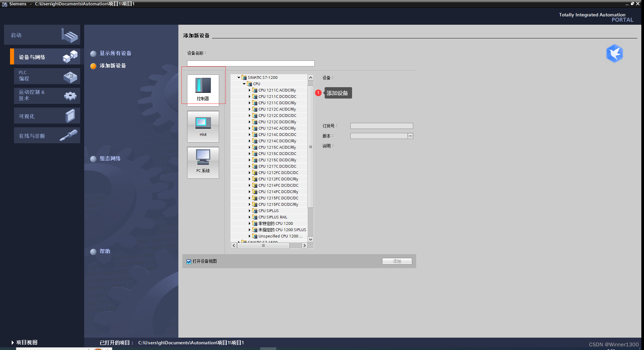644x350 pixels.
Task: Click device tree scroll down arrow
Action: click(x=311, y=239)
